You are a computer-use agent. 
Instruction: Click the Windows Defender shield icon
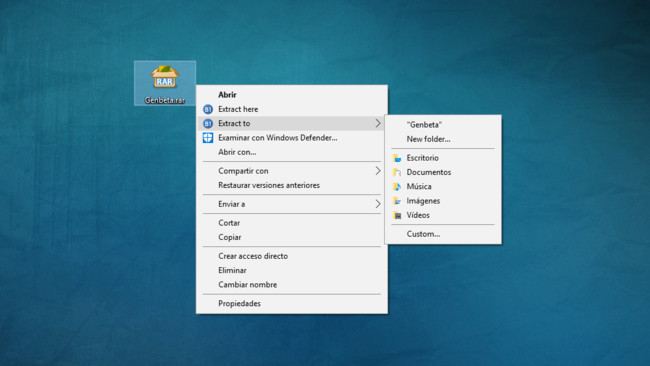pyautogui.click(x=208, y=138)
